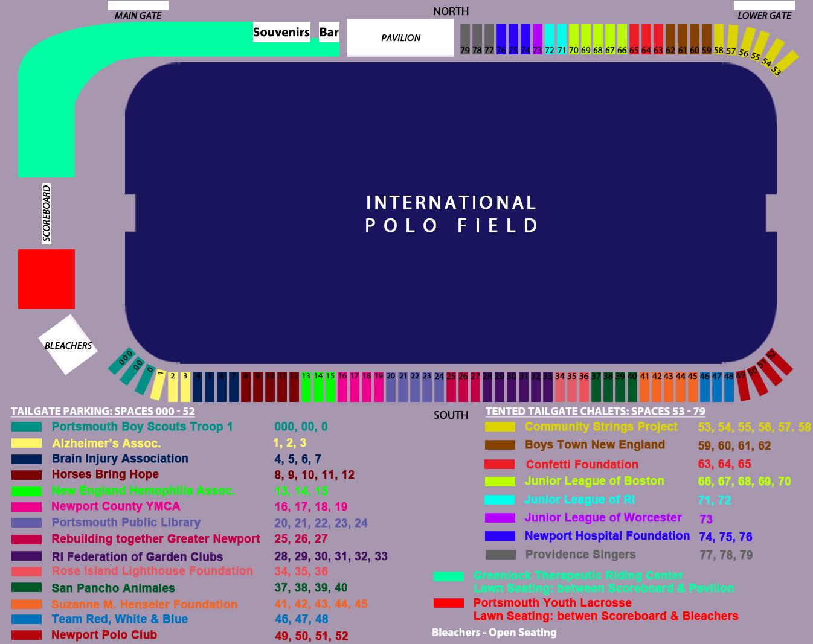Click the space numbers '20, 21, 22, 23, 24'
The height and width of the screenshot is (644, 813).
point(321,523)
